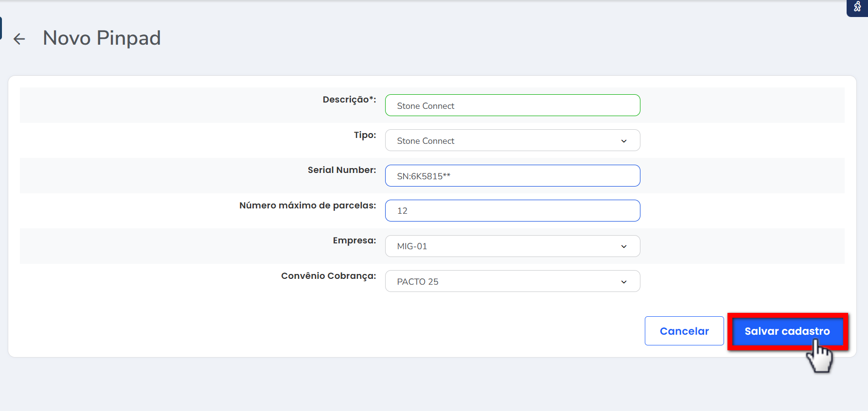The width and height of the screenshot is (868, 411).
Task: Click the chevron arrow in Empresa field
Action: pos(624,246)
